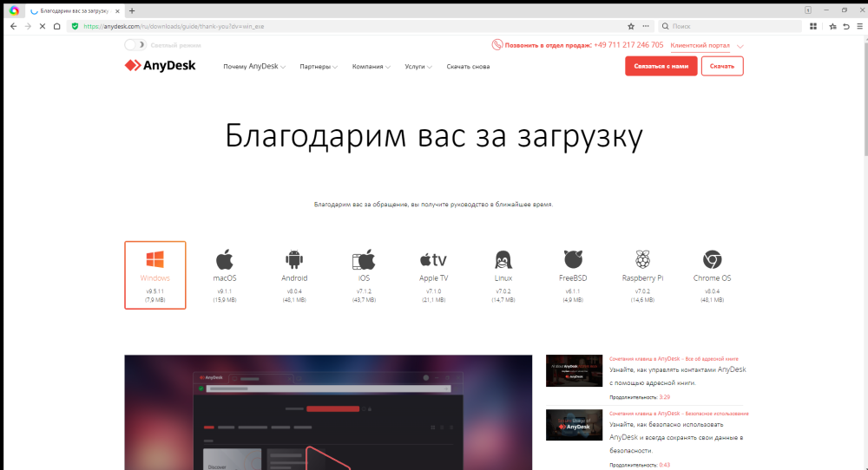Open the bookmarks list star icon

click(x=832, y=26)
